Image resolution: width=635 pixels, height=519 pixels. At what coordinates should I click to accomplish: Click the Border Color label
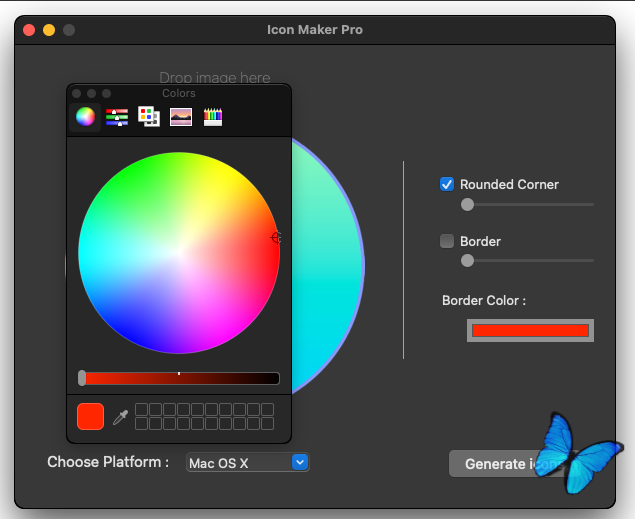coord(484,300)
